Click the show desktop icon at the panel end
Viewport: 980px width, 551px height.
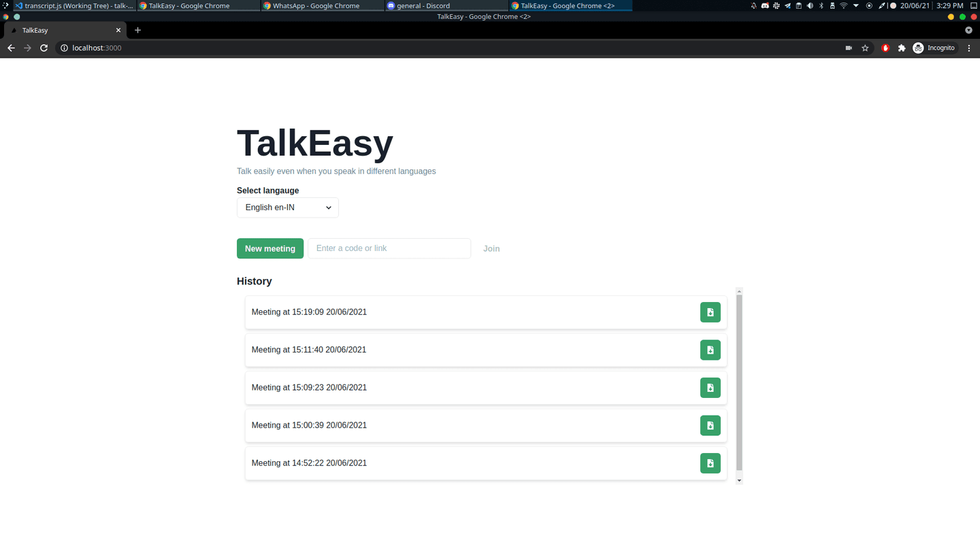(973, 5)
